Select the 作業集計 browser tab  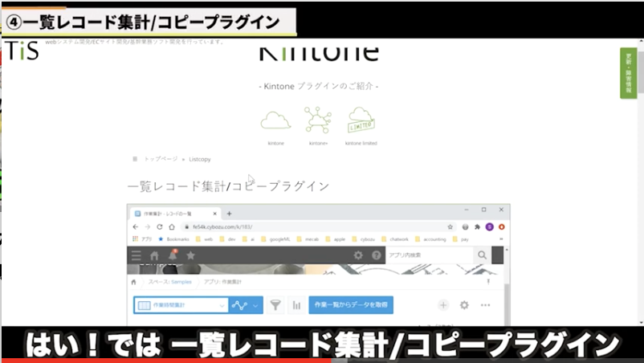(x=174, y=214)
